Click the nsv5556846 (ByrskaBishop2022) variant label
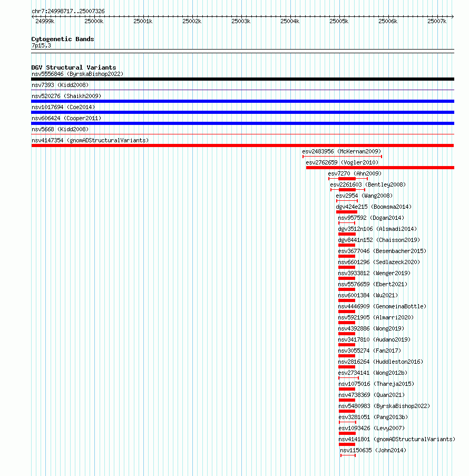The image size is (469, 476). tap(77, 74)
